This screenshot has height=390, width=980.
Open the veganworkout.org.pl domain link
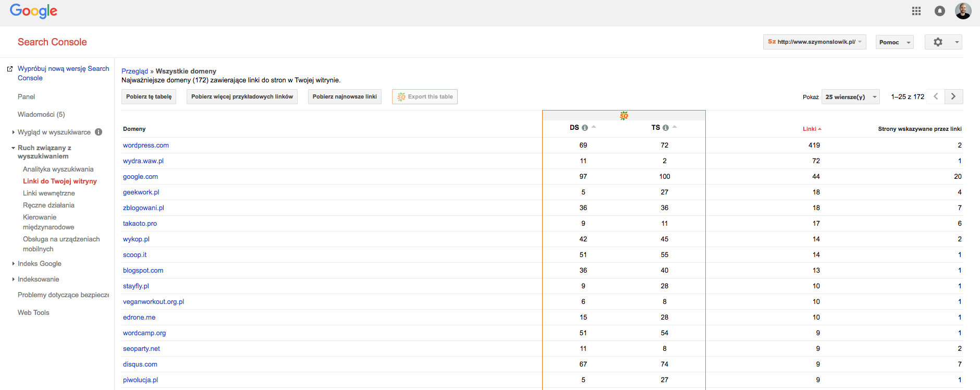click(153, 301)
